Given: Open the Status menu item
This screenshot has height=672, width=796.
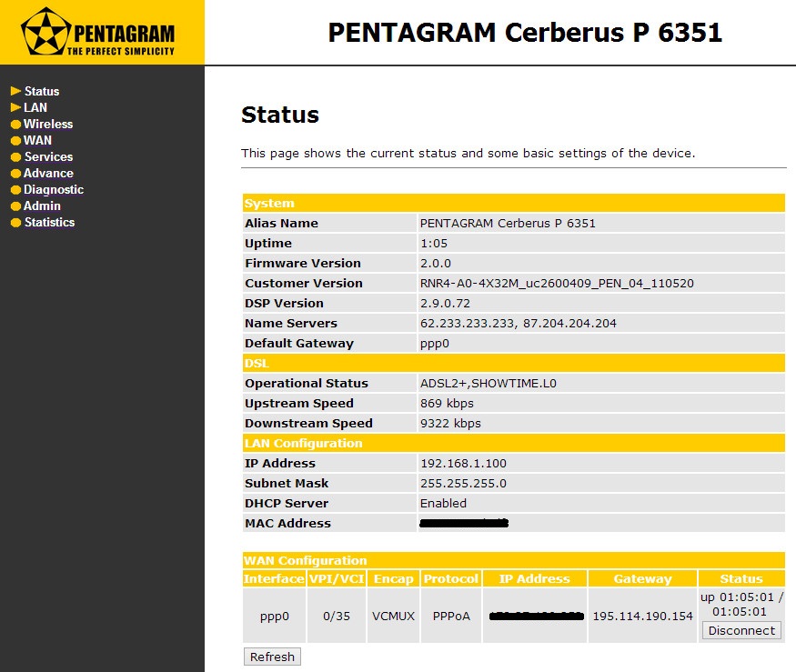Looking at the screenshot, I should point(42,91).
